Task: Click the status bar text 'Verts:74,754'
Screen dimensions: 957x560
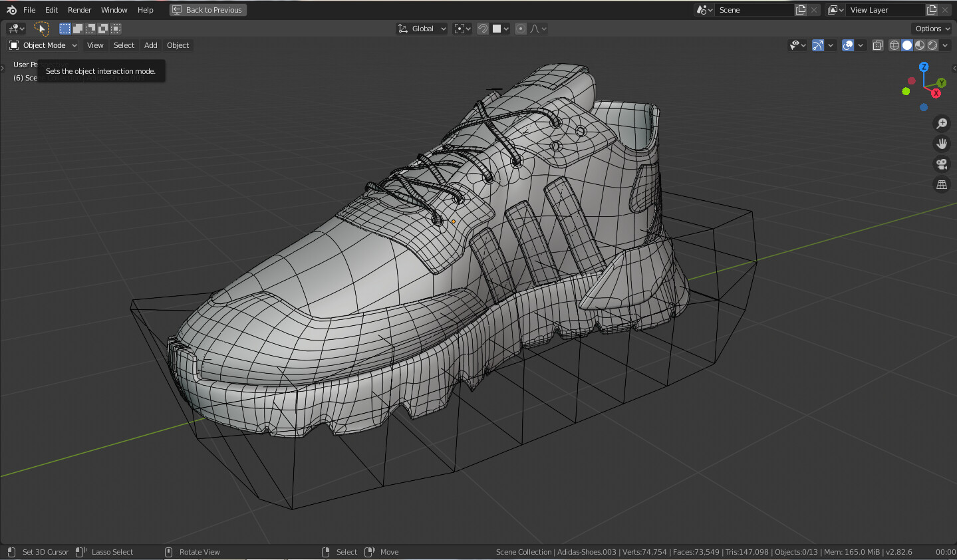Action: click(x=644, y=552)
